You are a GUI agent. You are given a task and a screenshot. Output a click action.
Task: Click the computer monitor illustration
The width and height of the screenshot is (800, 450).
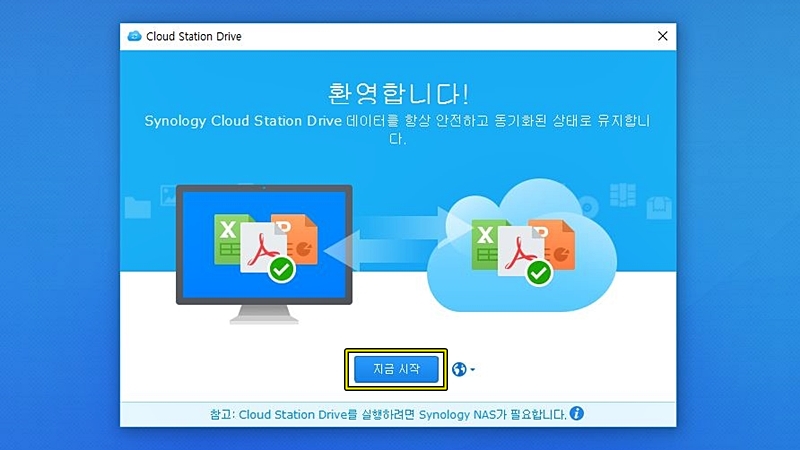[264, 254]
